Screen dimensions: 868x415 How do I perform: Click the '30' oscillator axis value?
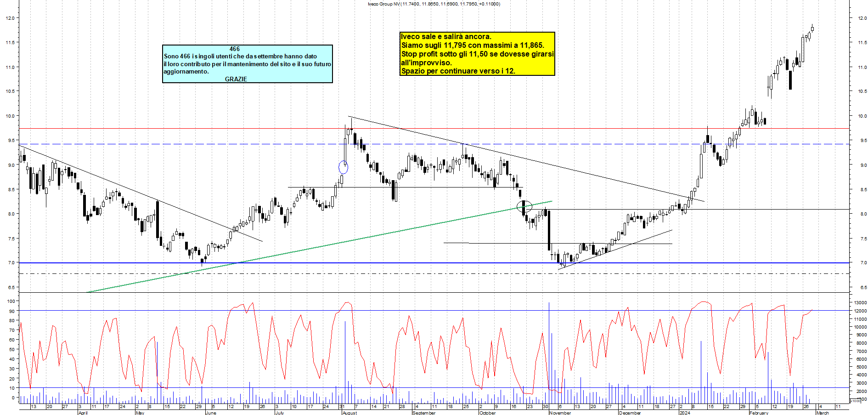(12, 369)
